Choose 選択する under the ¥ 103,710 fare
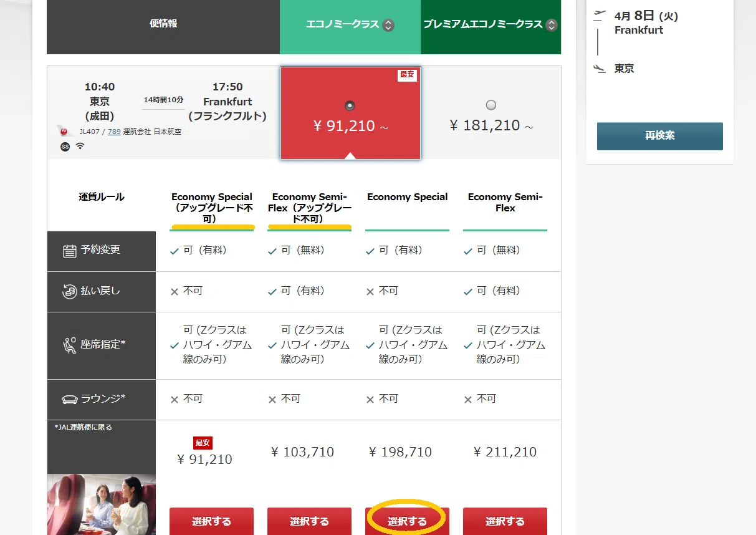Screen dimensions: 756x535 [309, 521]
